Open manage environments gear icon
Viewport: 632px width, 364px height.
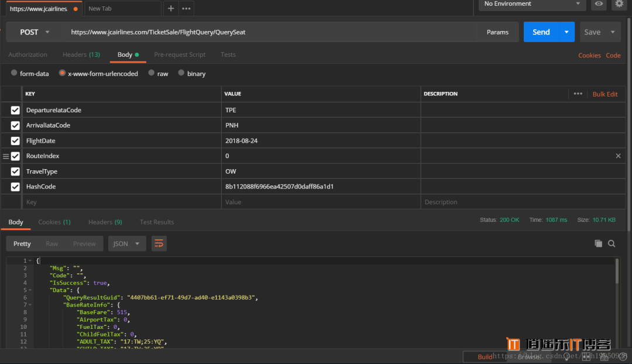(619, 4)
